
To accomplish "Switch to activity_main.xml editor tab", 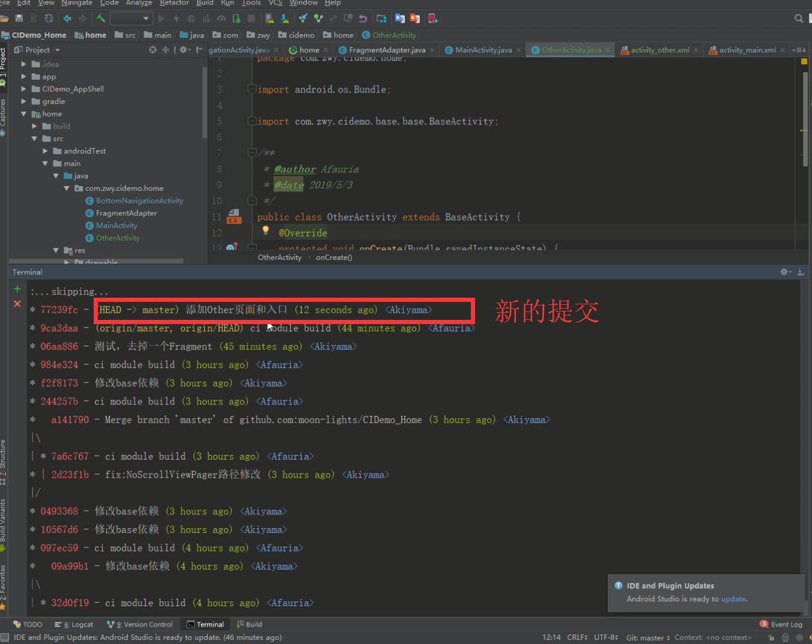I will (747, 50).
